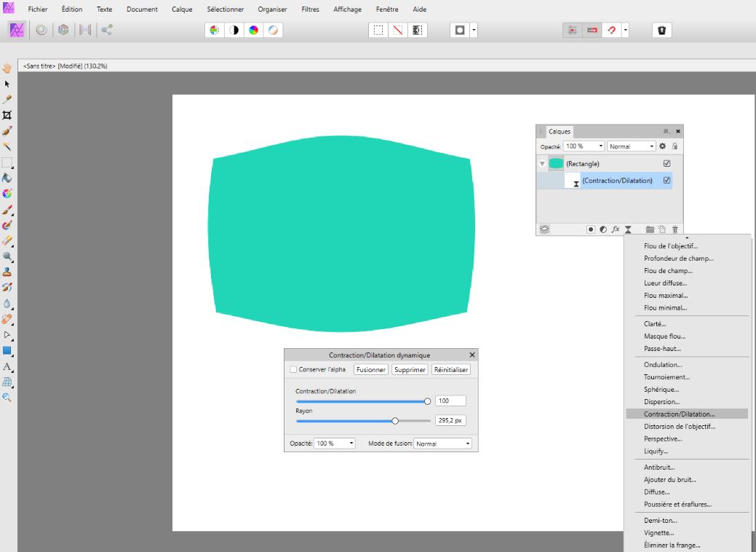Open Mode de fusion dropdown
Screen dimensions: 756x552
442,443
